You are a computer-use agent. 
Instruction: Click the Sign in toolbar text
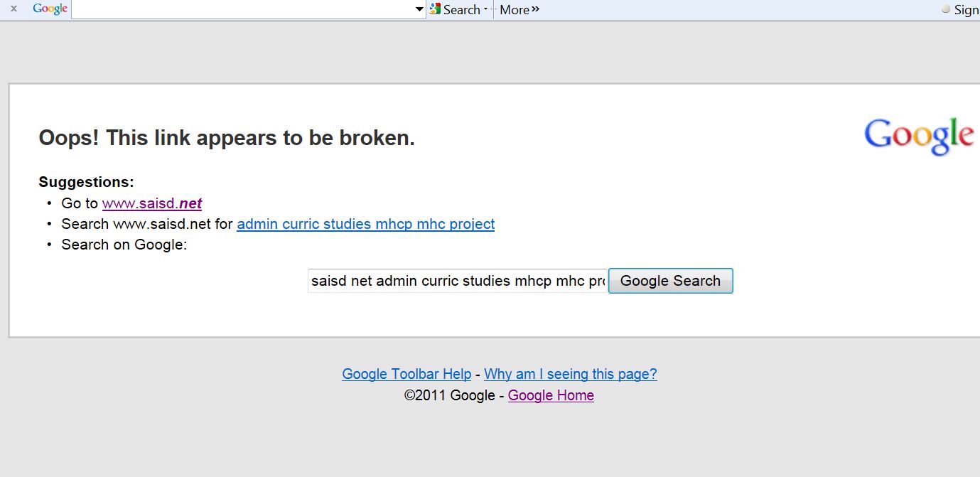966,10
